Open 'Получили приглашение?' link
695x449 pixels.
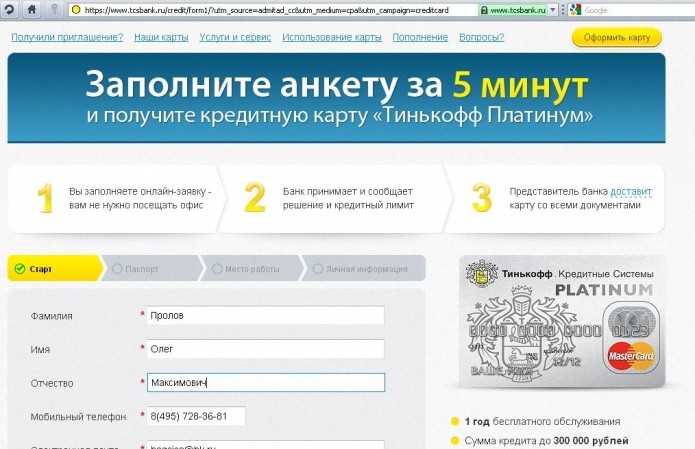click(x=67, y=37)
